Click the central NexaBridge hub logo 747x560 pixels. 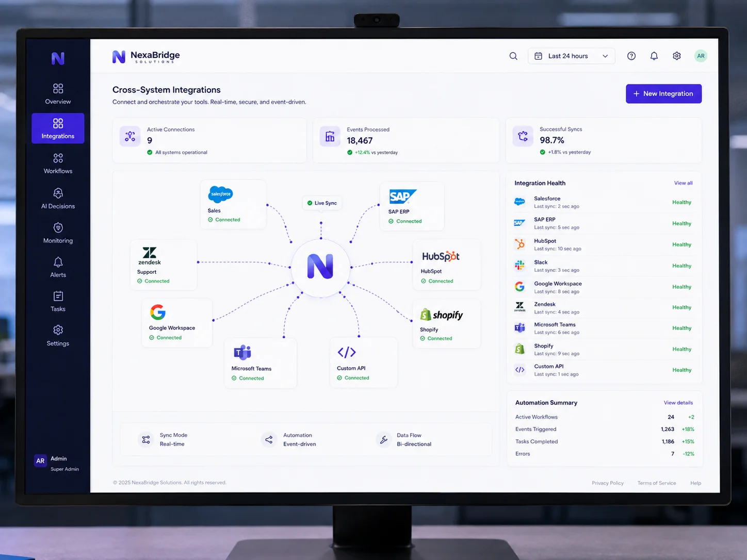320,267
